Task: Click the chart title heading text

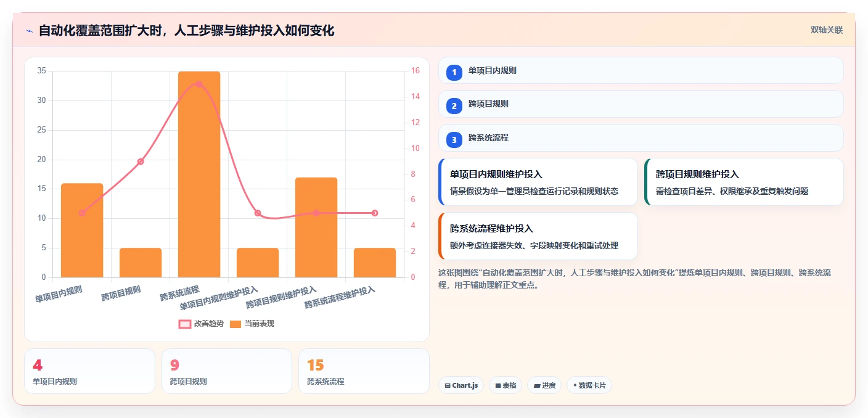Action: (x=186, y=30)
